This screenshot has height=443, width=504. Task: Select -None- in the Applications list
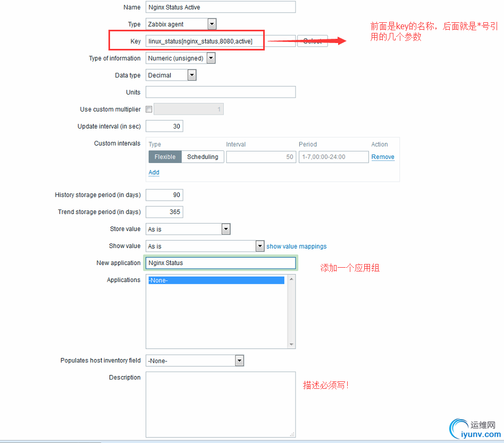216,280
